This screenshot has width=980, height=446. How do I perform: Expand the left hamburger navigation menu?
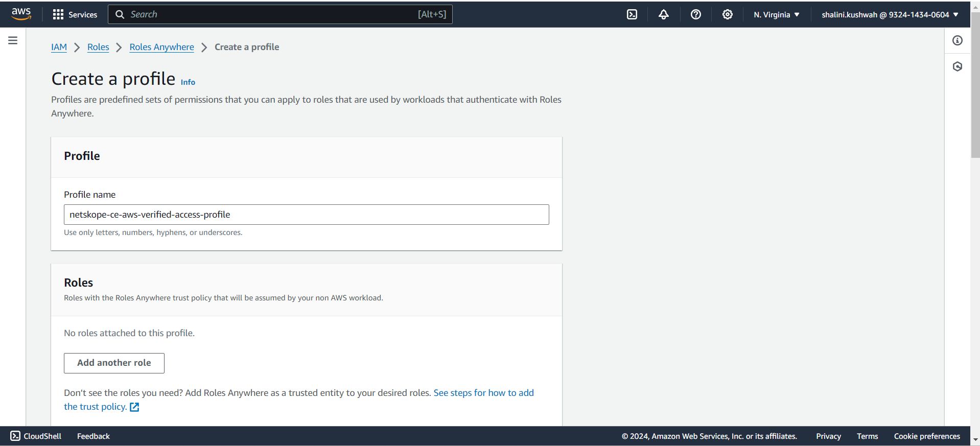(x=13, y=40)
